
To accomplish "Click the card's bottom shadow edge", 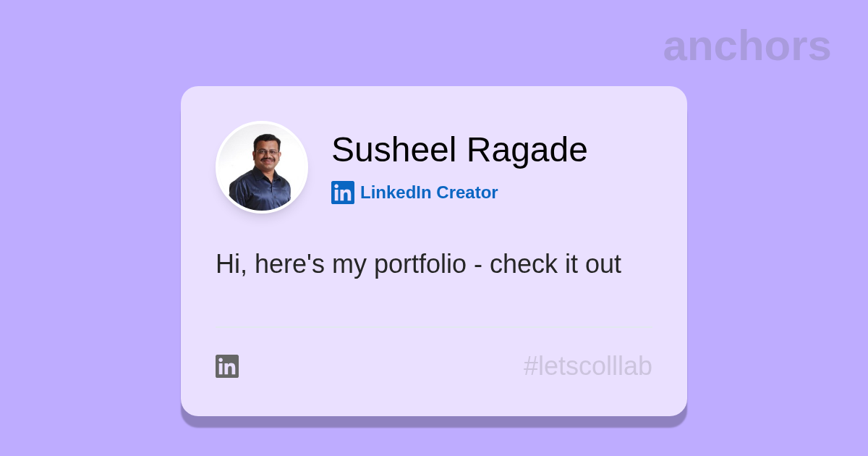I will pyautogui.click(x=434, y=422).
